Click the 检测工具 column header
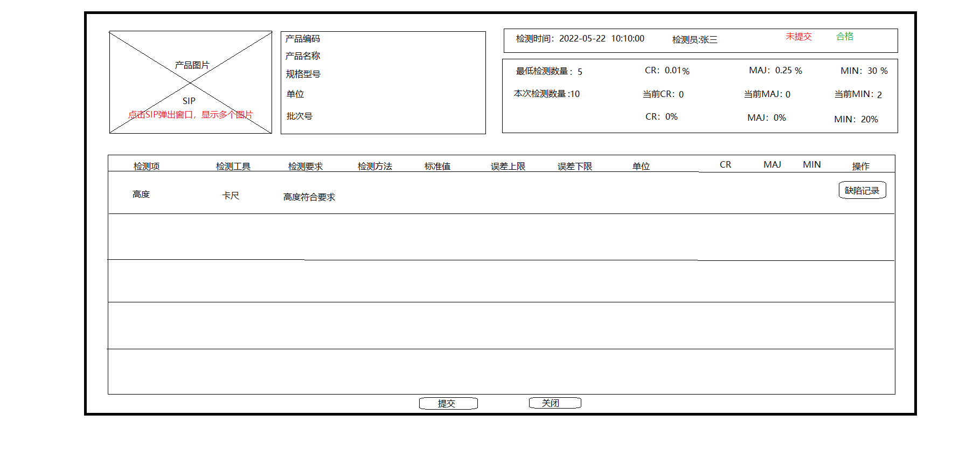980x449 pixels. 233,166
